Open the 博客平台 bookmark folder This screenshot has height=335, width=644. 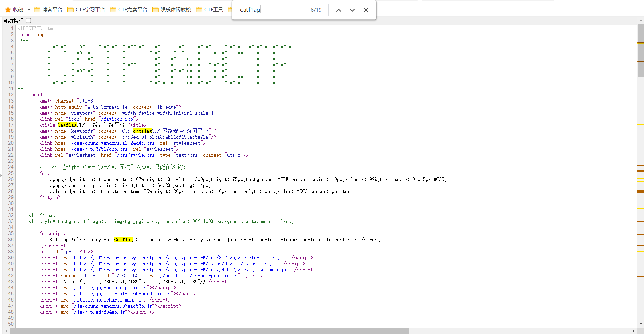pos(48,10)
